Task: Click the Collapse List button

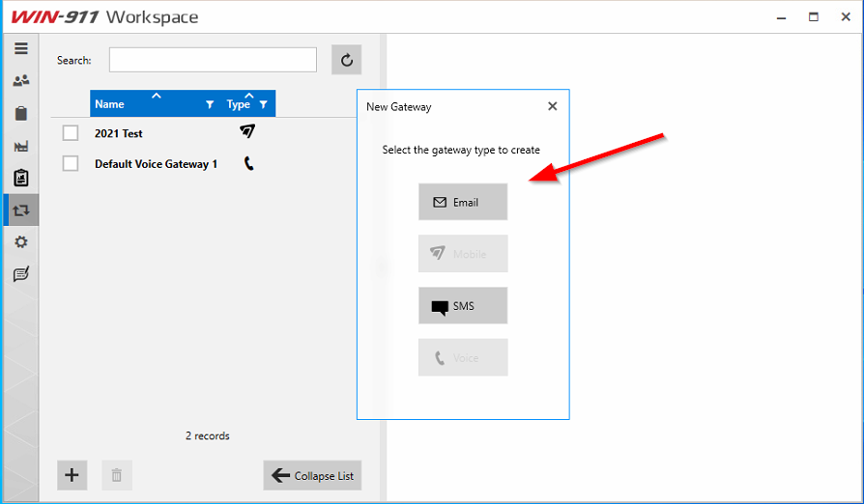Action: tap(312, 475)
